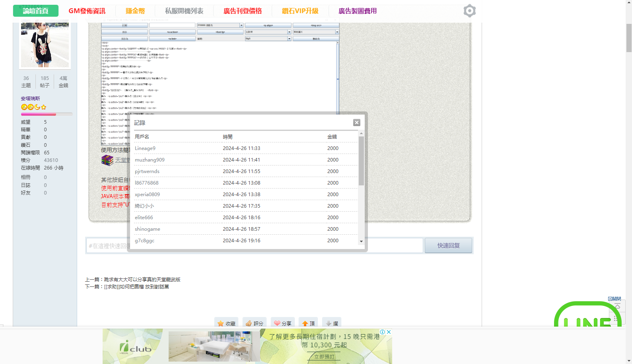Click the ad info 'i' icon
Screen dimensions: 632x364
(383, 332)
